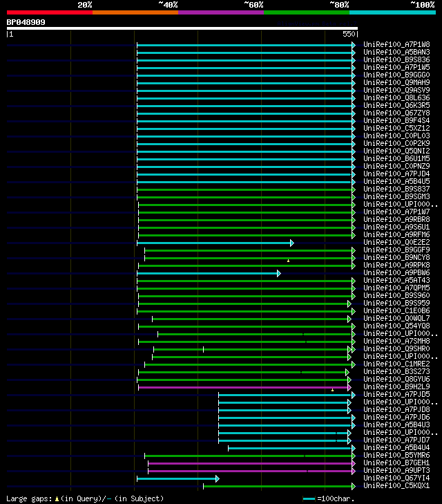Click the arrowhead ending the A9PBW6 alignment
The width and height of the screenshot is (442, 504).
(278, 274)
